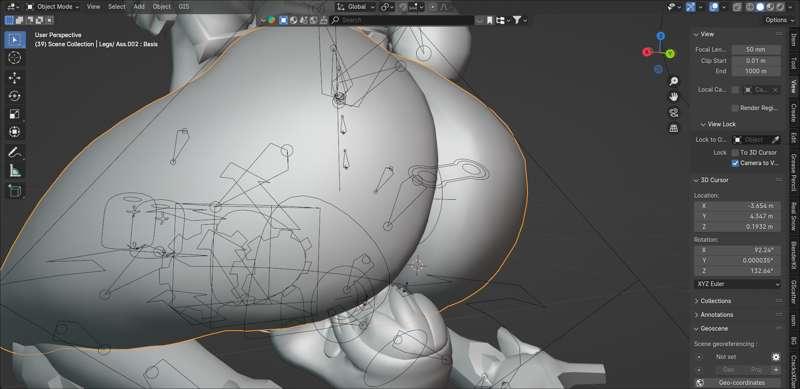Collapse the View Lock subpanel
The width and height of the screenshot is (800, 389).
point(718,125)
